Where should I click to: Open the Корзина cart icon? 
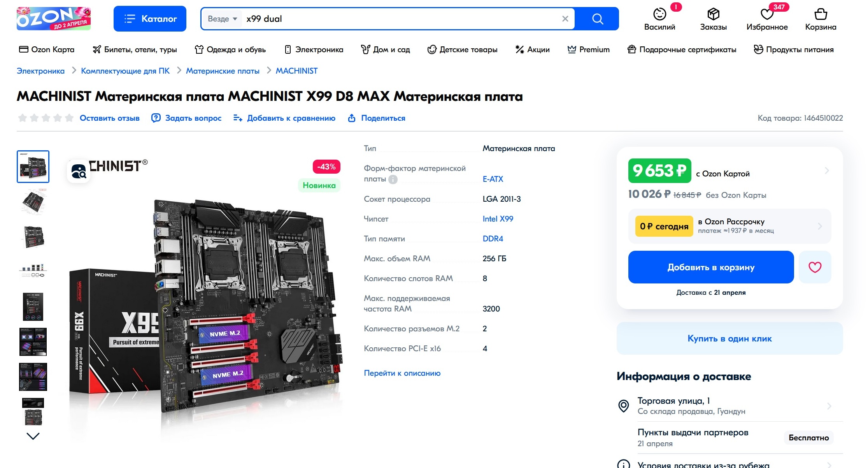[x=821, y=14]
